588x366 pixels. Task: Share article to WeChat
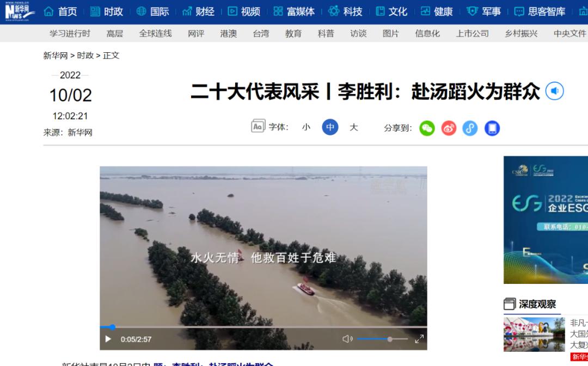click(x=427, y=128)
